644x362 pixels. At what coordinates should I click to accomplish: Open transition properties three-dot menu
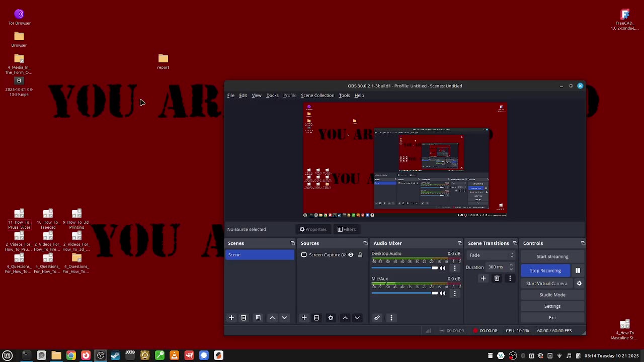coord(510,279)
